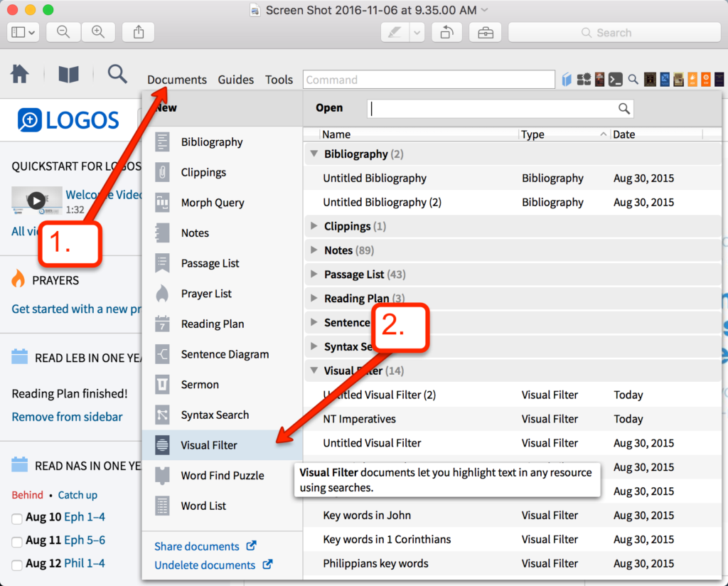
Task: Open the Preview markup toolbox icon
Action: [486, 32]
